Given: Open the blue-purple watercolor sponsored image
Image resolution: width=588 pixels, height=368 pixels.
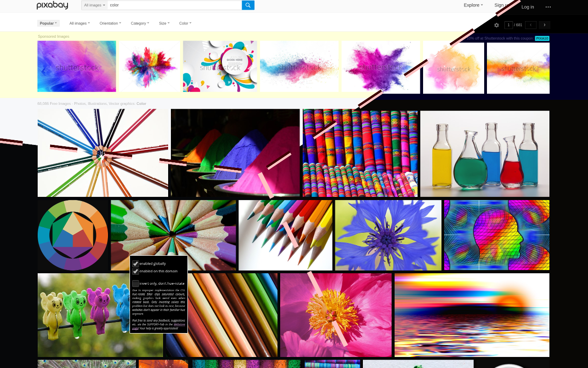Looking at the screenshot, I should (77, 66).
